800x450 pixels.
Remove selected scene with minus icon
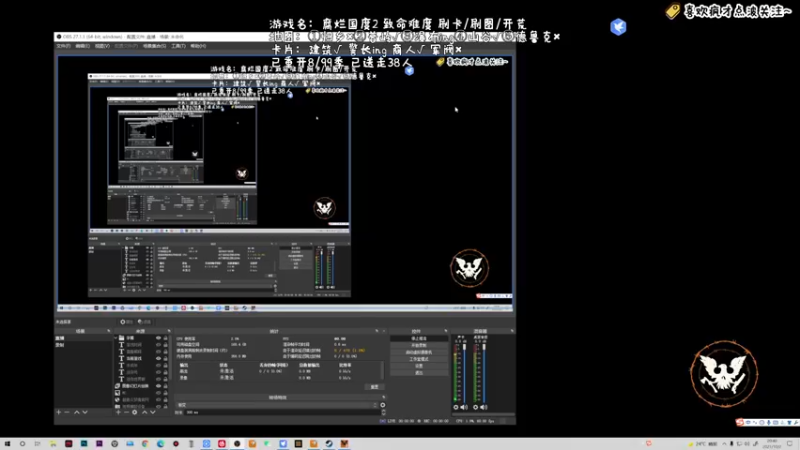click(67, 412)
